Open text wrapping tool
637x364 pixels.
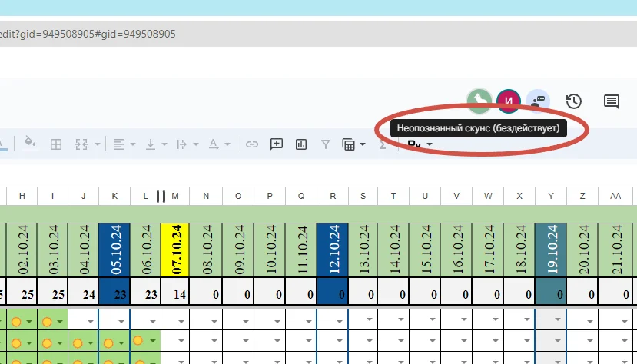coord(181,144)
